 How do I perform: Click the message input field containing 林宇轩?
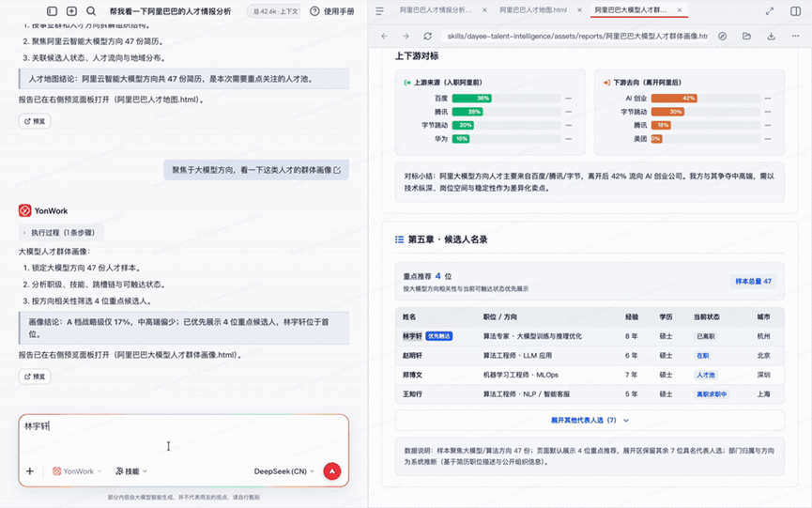183,437
